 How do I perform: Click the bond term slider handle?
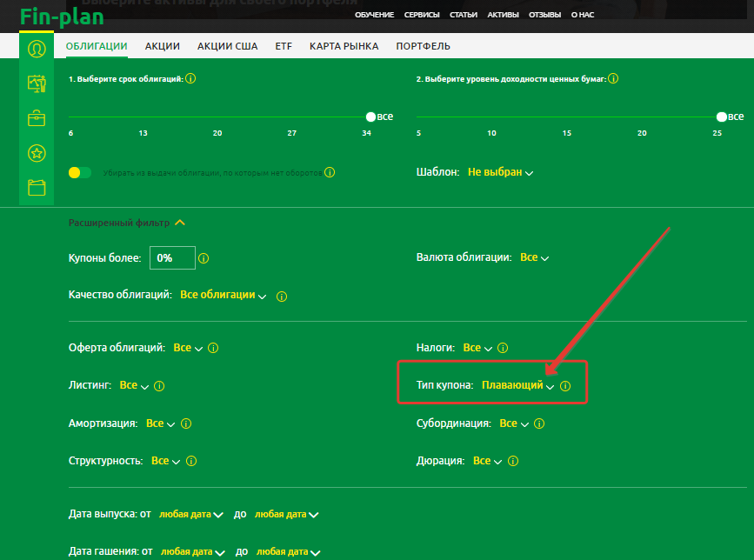click(371, 117)
